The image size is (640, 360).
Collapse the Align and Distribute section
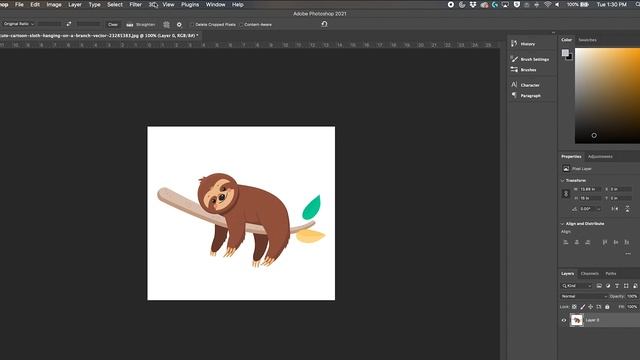(x=562, y=224)
